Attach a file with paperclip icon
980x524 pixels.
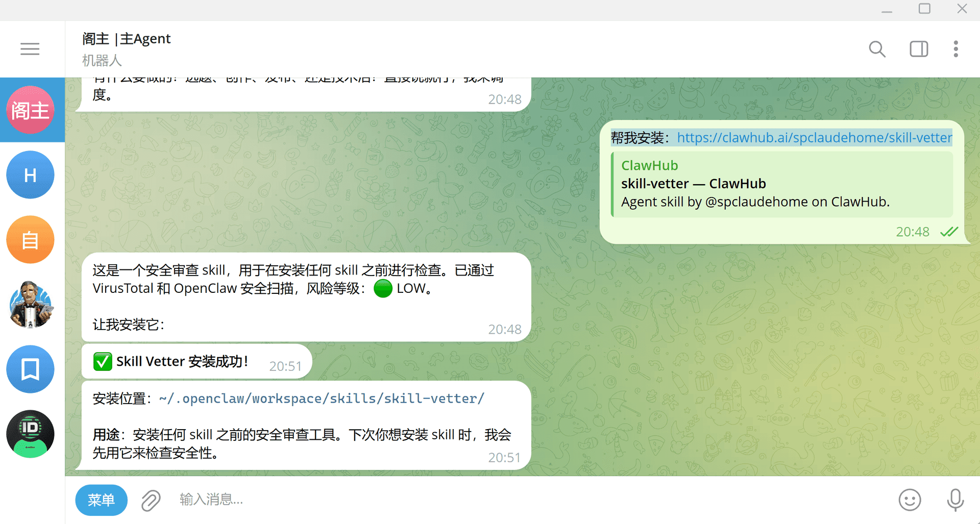[x=151, y=500]
